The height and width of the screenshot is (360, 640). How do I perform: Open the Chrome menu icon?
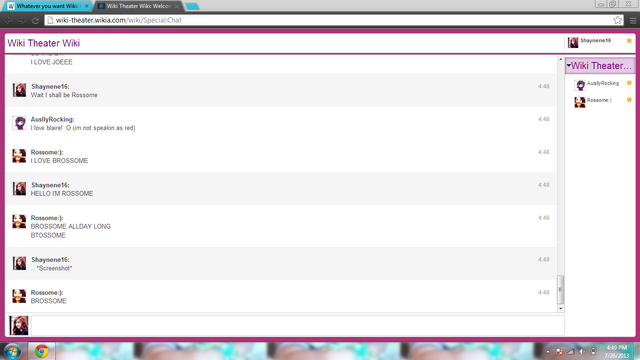coord(633,20)
